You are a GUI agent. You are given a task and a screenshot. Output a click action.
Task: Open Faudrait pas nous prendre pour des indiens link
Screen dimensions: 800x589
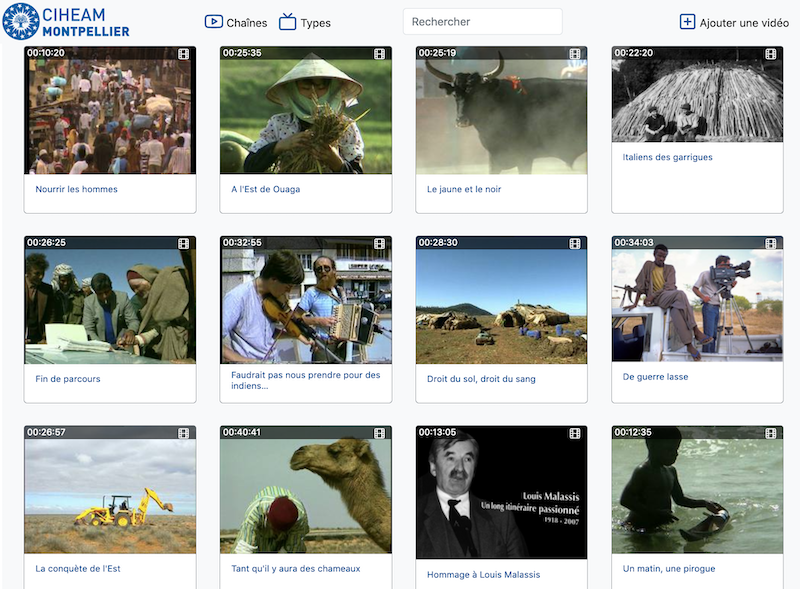[306, 380]
